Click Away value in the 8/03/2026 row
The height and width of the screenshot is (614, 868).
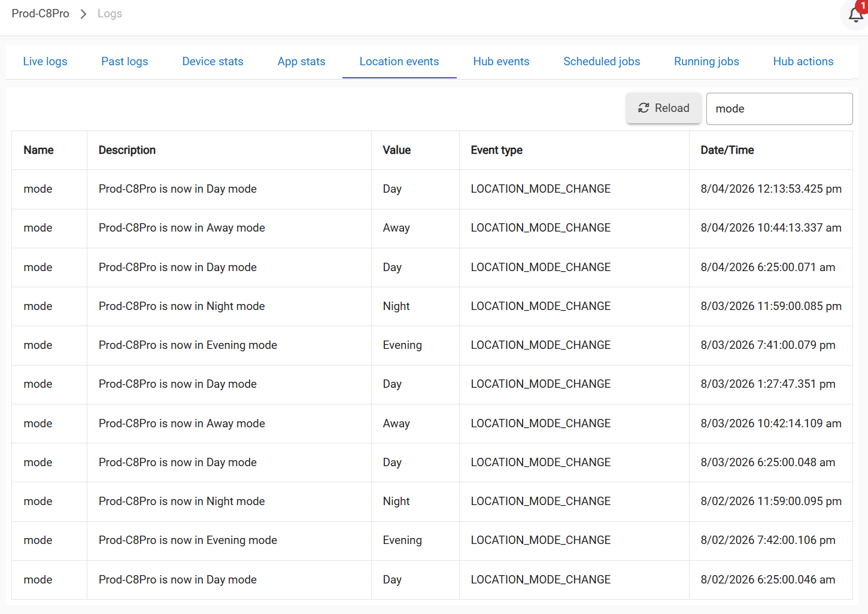(x=396, y=424)
